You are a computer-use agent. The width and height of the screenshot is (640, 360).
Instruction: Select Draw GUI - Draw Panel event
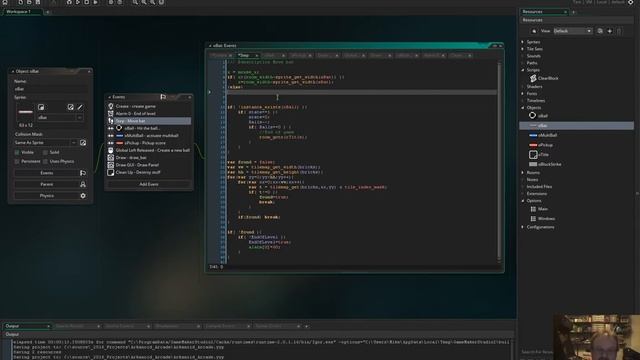[149, 165]
